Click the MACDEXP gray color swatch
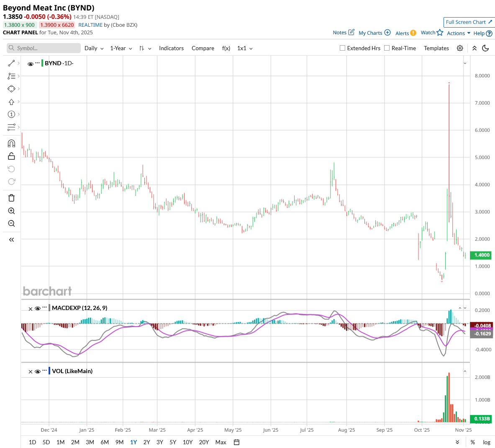 (x=49, y=308)
